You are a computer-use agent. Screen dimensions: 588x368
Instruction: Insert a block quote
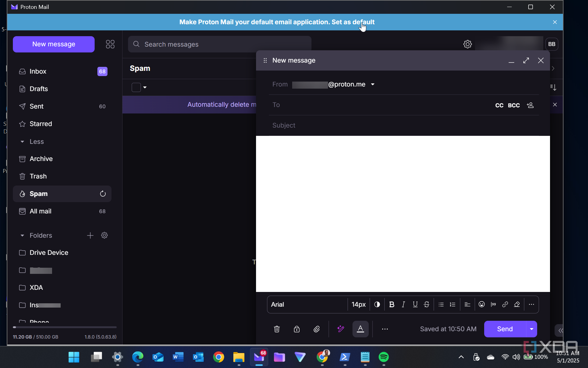(493, 305)
